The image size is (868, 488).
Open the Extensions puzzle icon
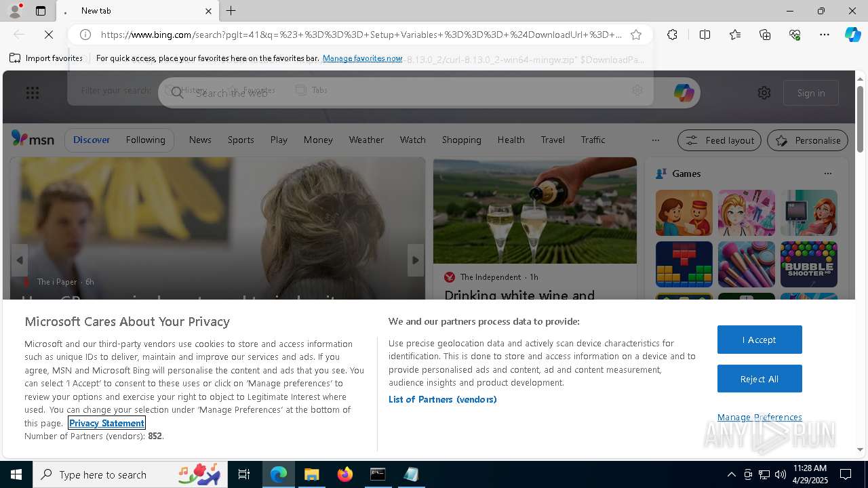pyautogui.click(x=672, y=35)
